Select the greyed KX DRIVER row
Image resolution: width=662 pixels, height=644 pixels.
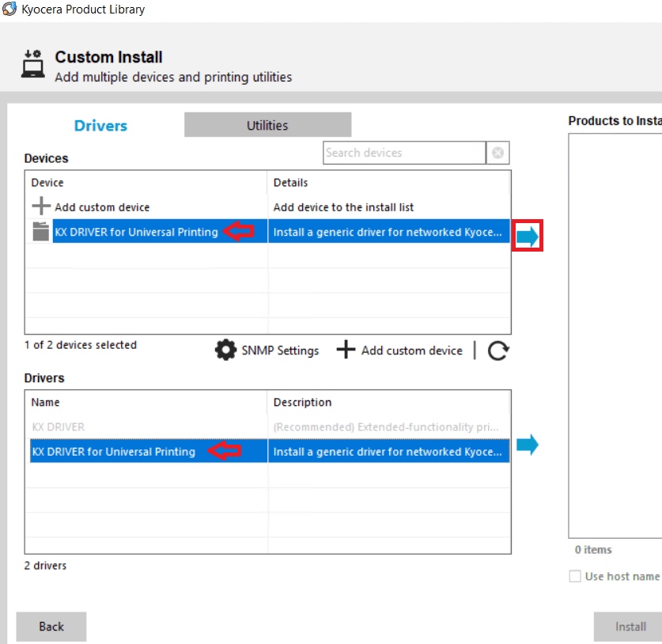[x=267, y=427]
